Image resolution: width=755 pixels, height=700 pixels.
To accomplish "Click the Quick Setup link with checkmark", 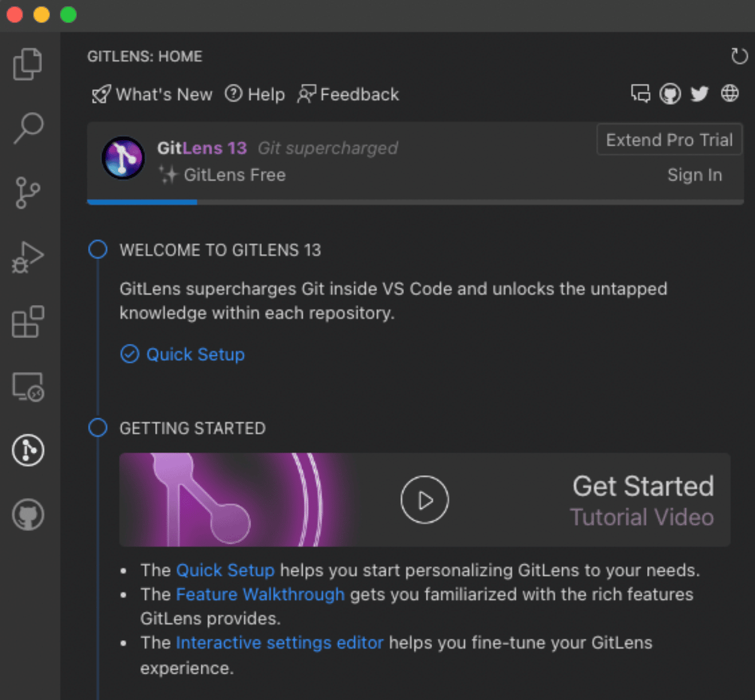I will tap(183, 354).
